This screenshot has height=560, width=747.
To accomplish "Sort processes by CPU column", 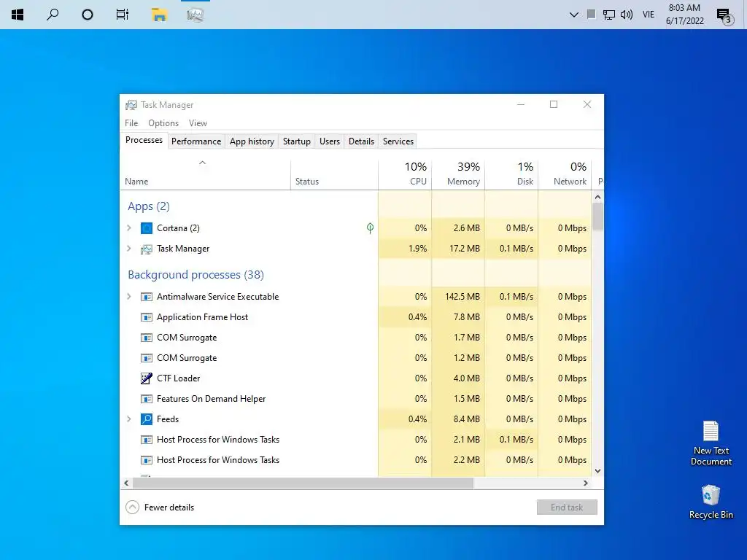I will 405,175.
